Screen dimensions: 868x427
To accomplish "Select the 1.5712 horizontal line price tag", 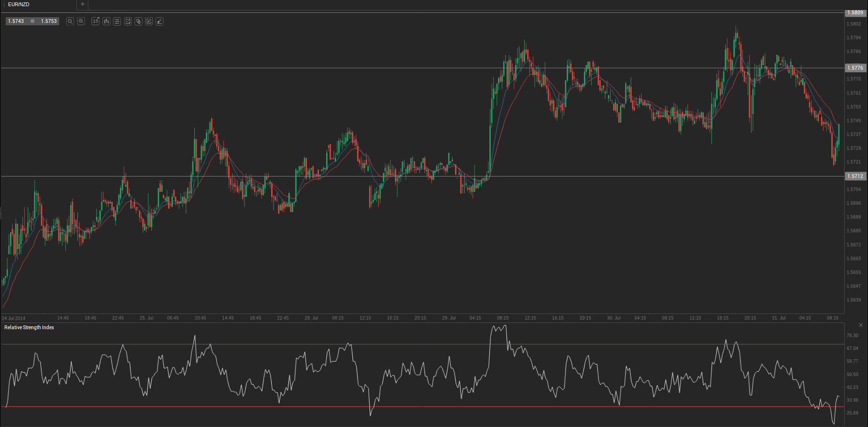I will click(x=855, y=177).
